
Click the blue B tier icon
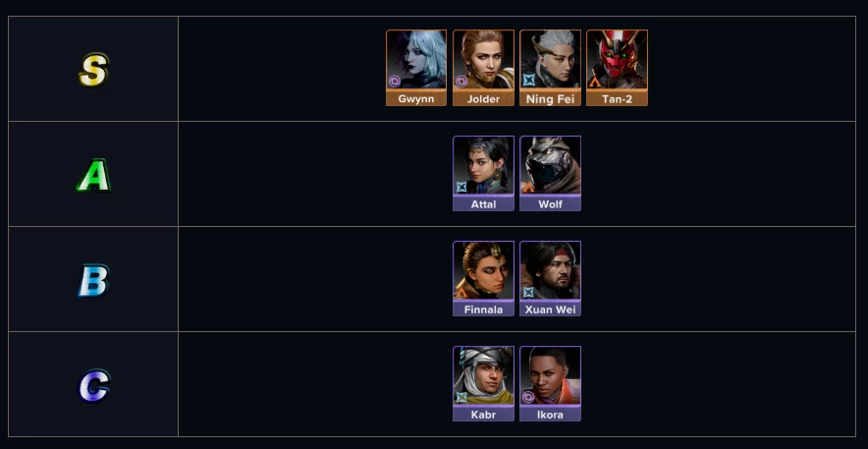point(93,281)
